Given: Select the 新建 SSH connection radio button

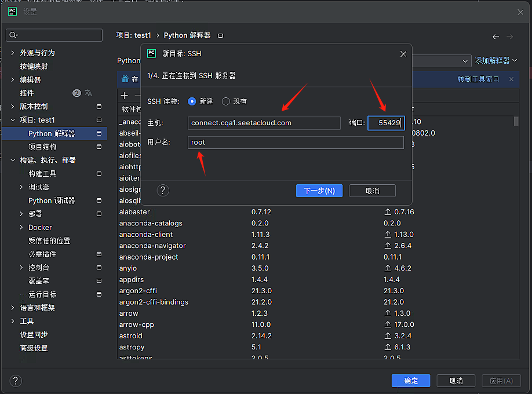Looking at the screenshot, I should coord(192,101).
